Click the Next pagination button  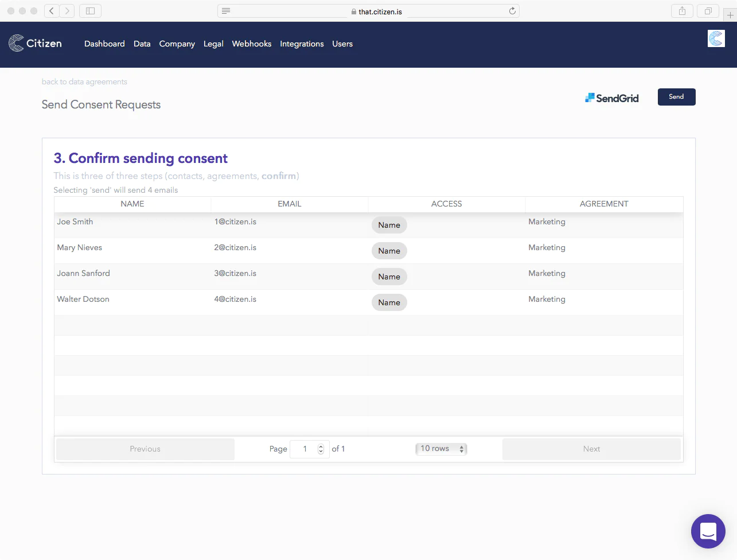[591, 449]
